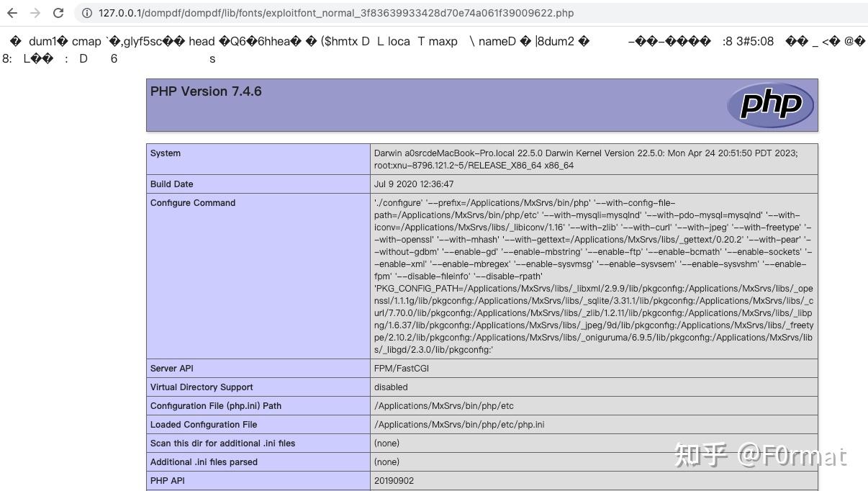
Task: Click the disabled value next to Virtual Directory Support
Action: tap(391, 387)
